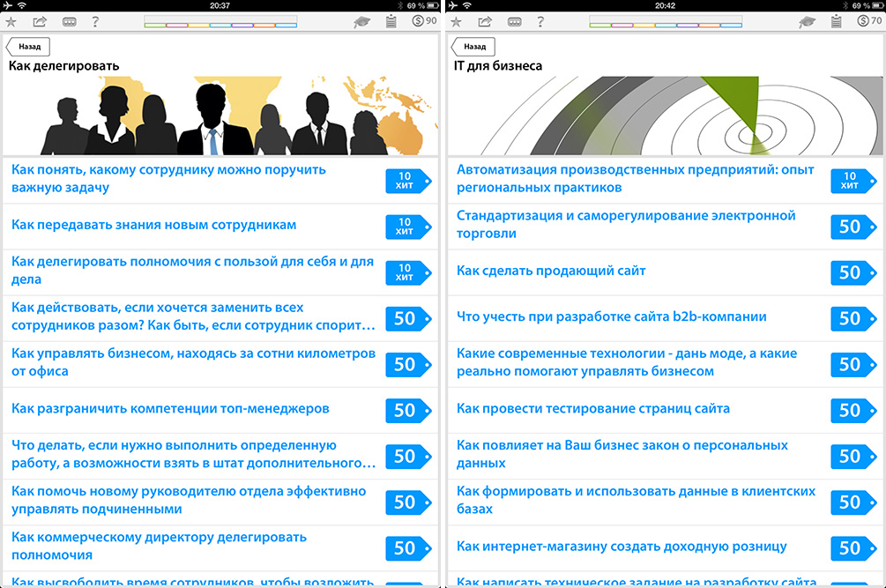Tap the coin balance showing 70
This screenshot has height=588, width=886.
(869, 21)
